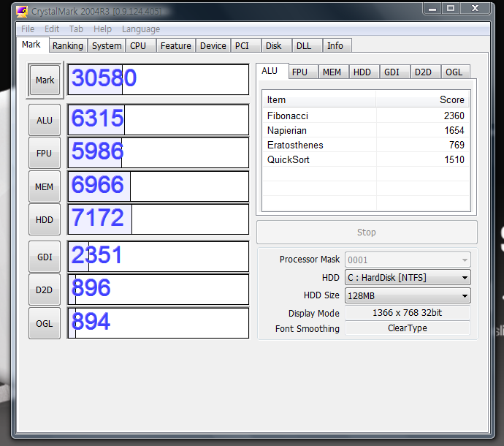Click the ClearType font smoothing value

pyautogui.click(x=408, y=328)
